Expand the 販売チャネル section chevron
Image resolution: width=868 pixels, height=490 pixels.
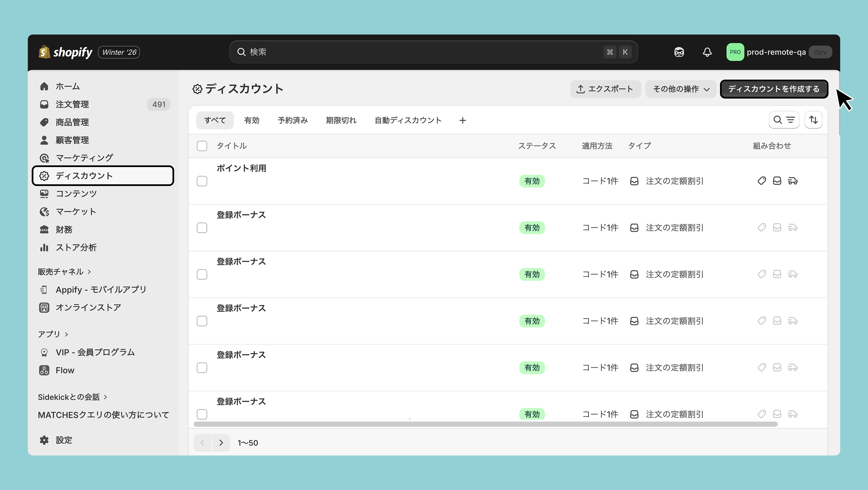[89, 272]
